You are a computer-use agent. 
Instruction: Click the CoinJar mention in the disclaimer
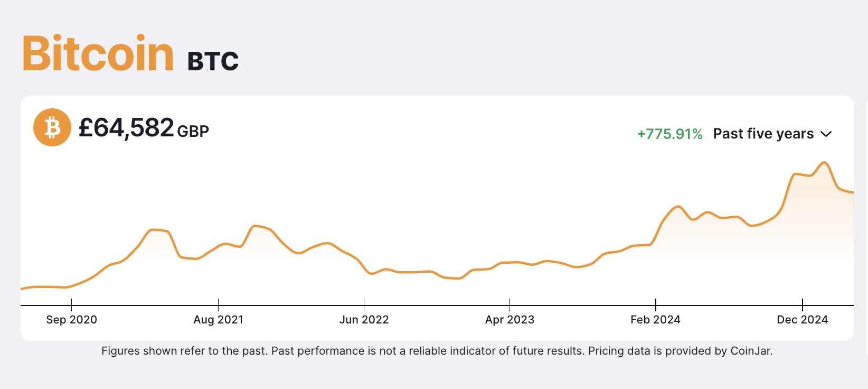coord(751,350)
